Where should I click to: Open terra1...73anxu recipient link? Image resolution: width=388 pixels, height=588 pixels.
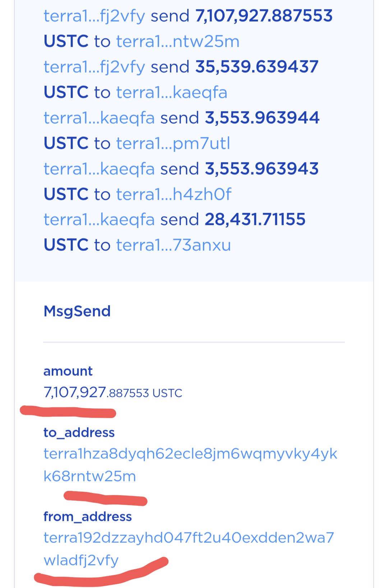[x=174, y=245]
